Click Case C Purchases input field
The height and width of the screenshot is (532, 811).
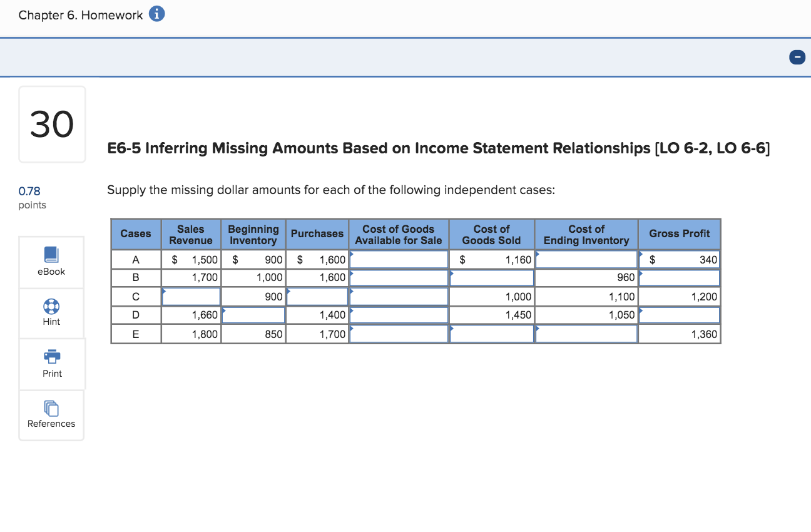click(x=317, y=296)
